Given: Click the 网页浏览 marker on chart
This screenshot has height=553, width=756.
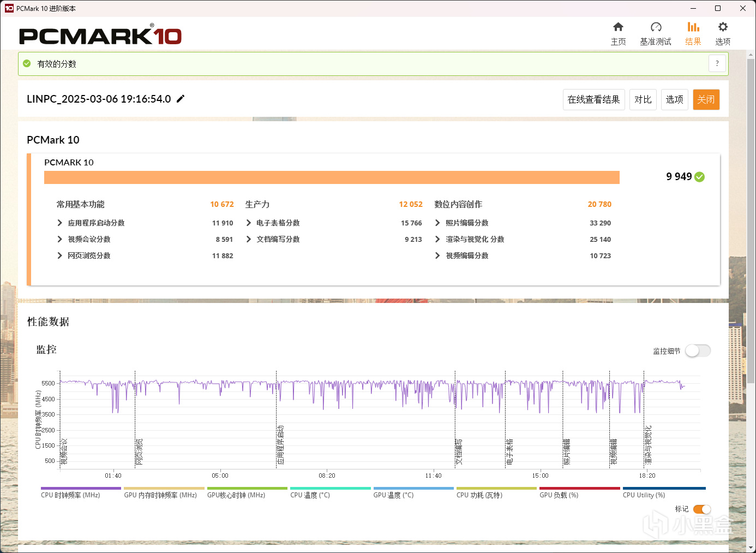Looking at the screenshot, I should coord(139,451).
